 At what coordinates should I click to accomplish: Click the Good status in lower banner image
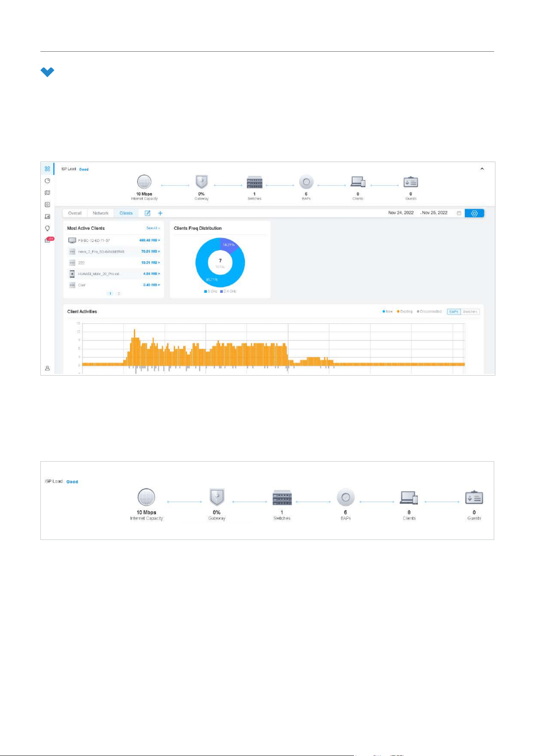[x=72, y=482]
